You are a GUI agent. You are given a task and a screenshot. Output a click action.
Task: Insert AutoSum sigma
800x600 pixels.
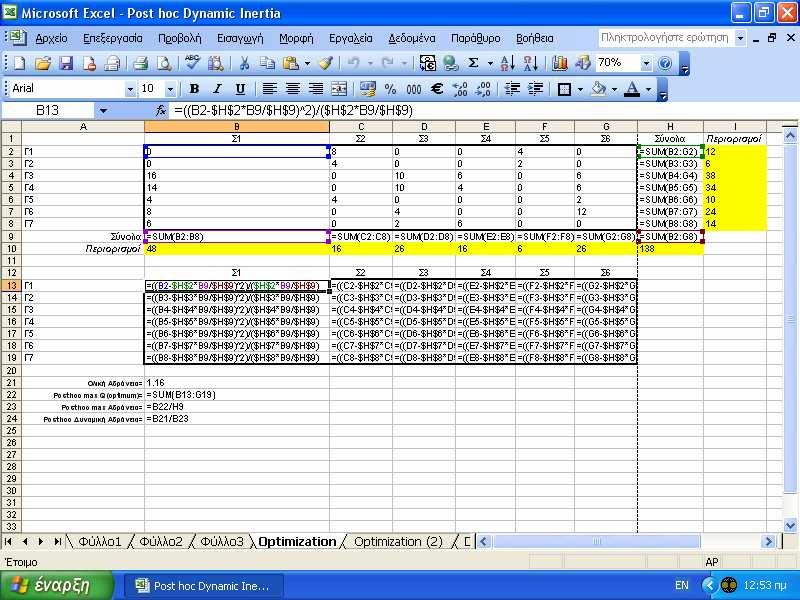click(x=473, y=63)
